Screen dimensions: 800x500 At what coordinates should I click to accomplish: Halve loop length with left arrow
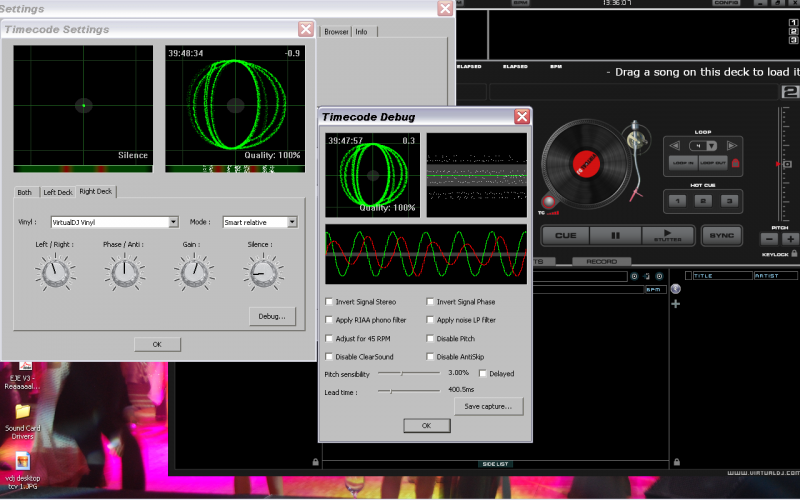coord(676,146)
